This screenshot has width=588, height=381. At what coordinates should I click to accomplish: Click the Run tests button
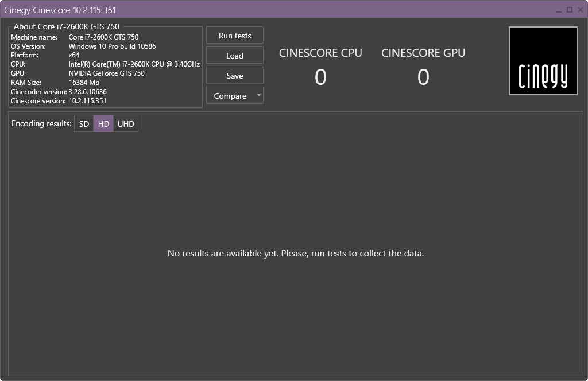235,36
